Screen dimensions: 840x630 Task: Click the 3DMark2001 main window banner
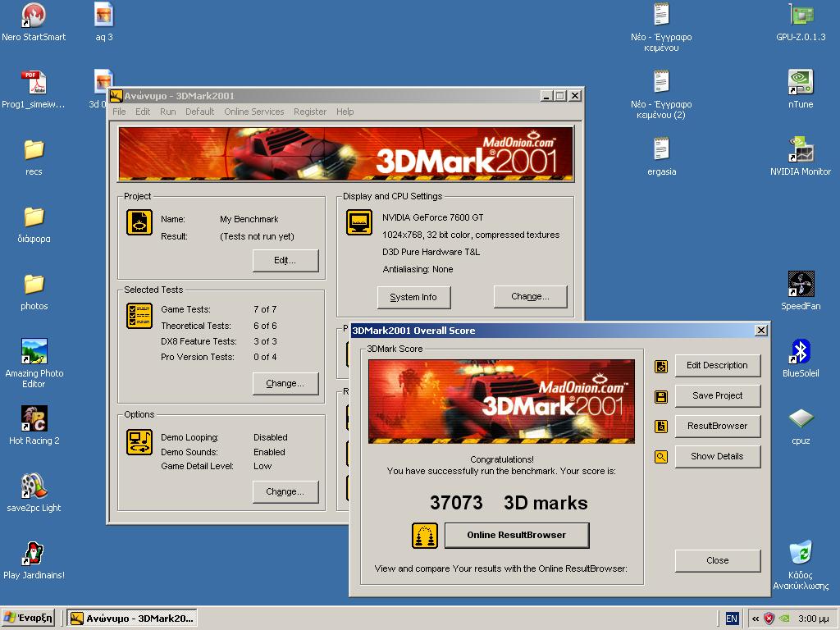pos(346,153)
